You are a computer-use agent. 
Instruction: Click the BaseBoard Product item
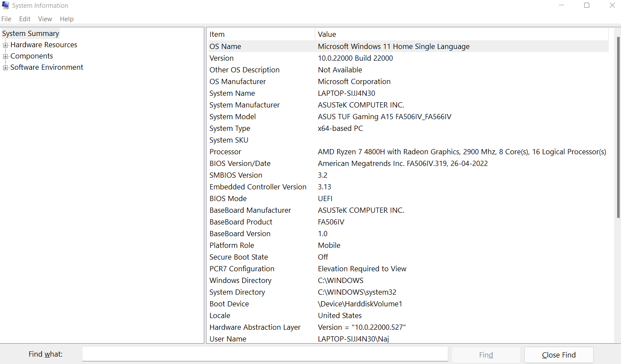[241, 222]
